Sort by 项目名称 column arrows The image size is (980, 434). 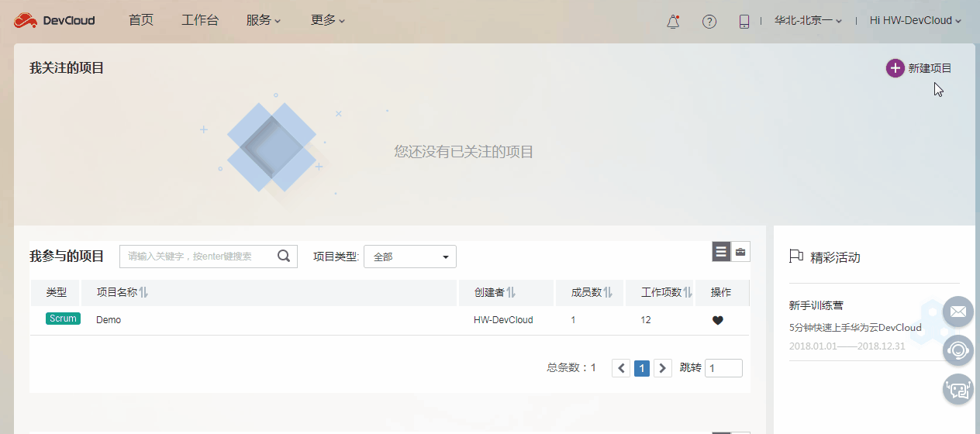click(143, 292)
